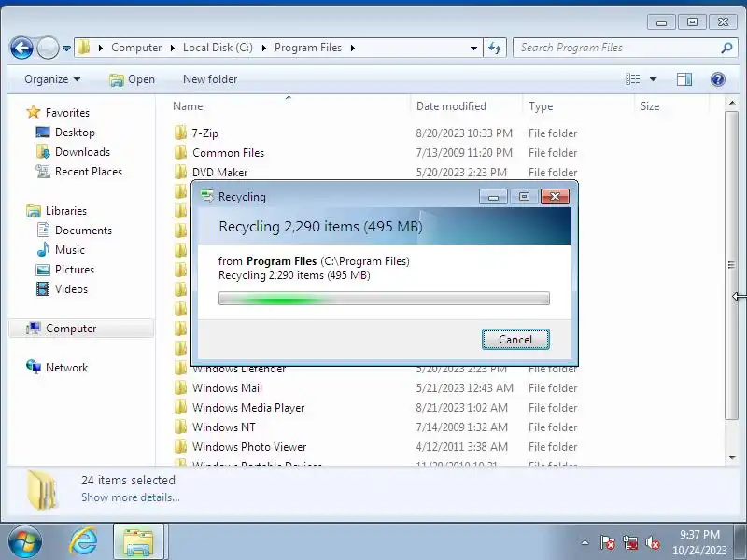Image resolution: width=747 pixels, height=560 pixels.
Task: Select the Windows Mail folder name
Action: [227, 388]
